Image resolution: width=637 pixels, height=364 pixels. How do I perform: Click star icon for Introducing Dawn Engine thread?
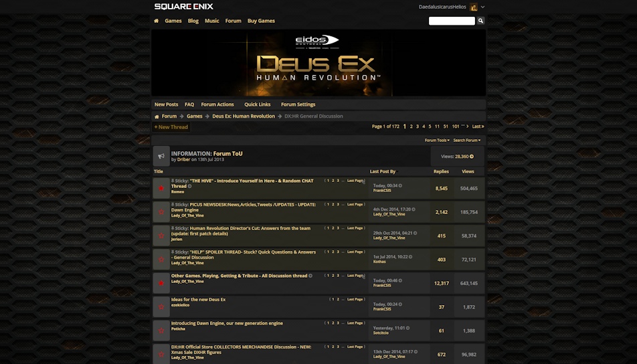[x=161, y=331]
